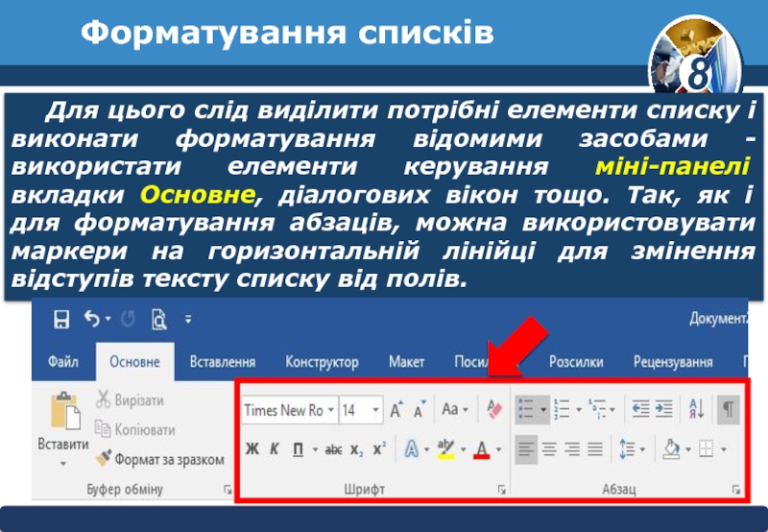768x532 pixels.
Task: Switch to the Вставлення tab
Action: [x=223, y=362]
